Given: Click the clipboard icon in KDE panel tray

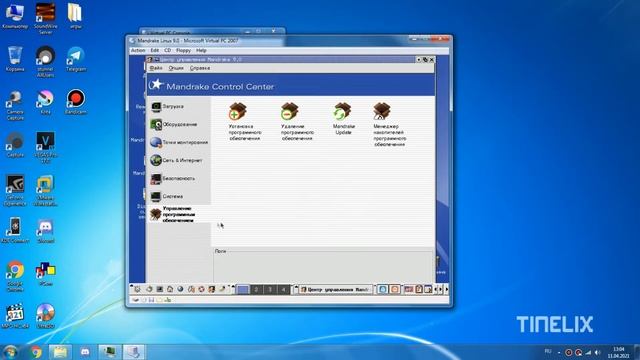Looking at the screenshot, I should point(419,289).
